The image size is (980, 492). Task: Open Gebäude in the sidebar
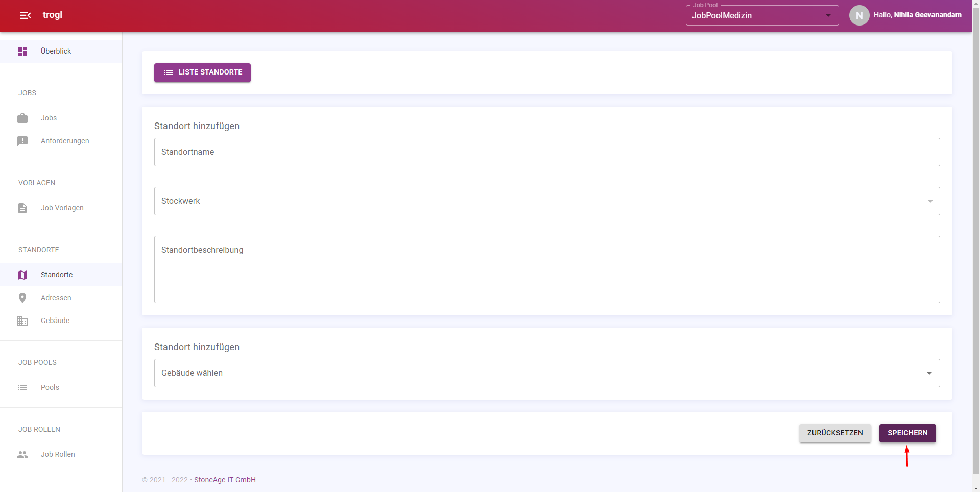(61, 321)
